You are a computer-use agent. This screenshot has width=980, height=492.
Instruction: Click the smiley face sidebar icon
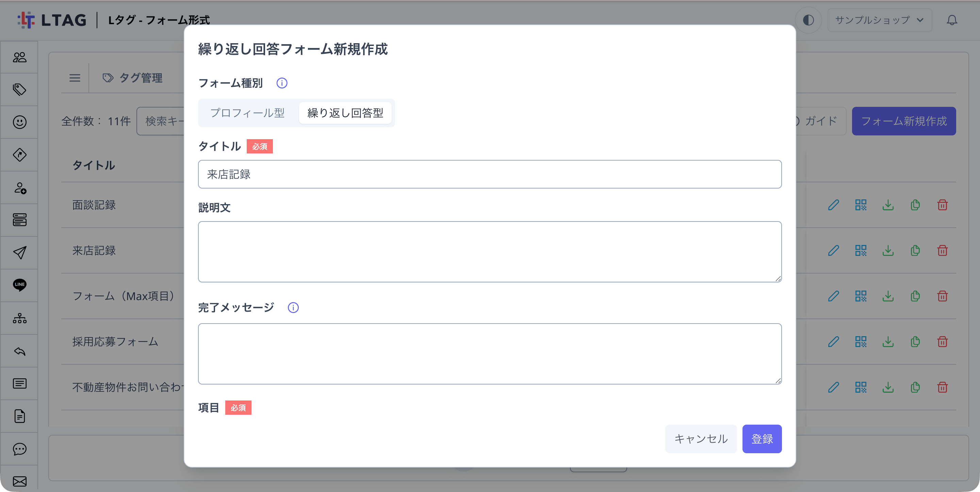[19, 122]
